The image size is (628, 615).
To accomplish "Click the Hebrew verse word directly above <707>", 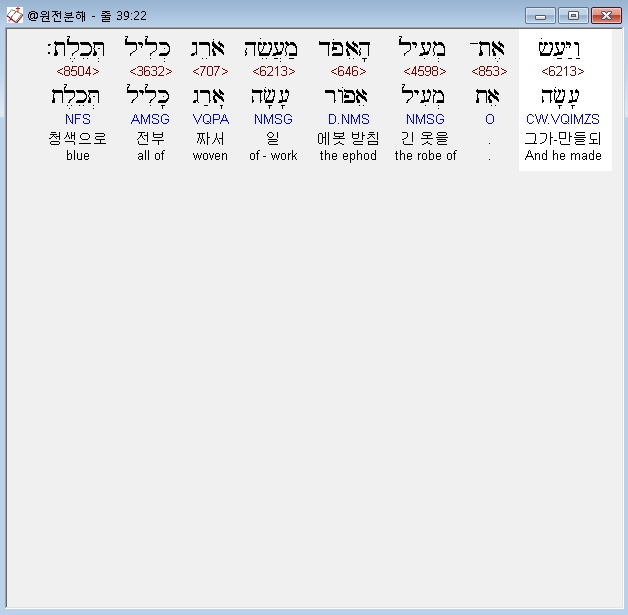I will tap(208, 49).
